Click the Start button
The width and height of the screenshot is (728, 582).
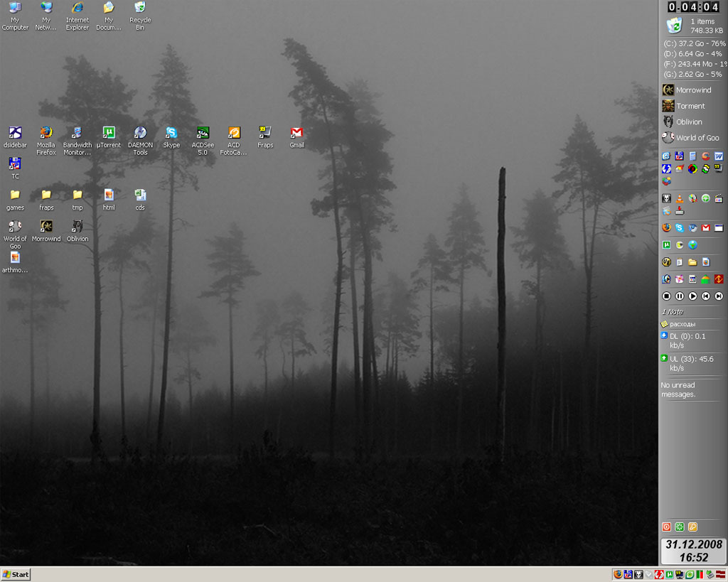16,574
